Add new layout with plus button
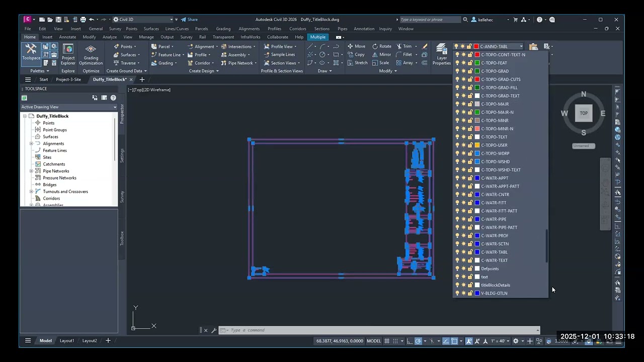 [x=108, y=341]
